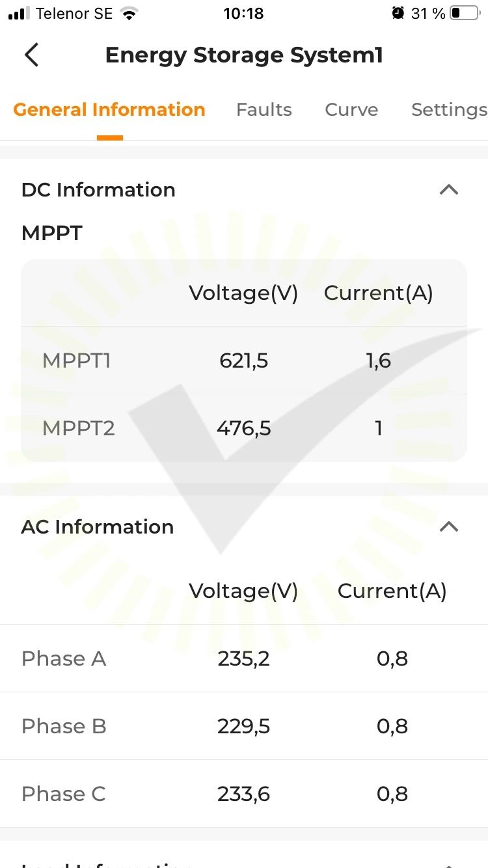
Task: Tap the 10:18 clock in status bar
Action: click(243, 13)
